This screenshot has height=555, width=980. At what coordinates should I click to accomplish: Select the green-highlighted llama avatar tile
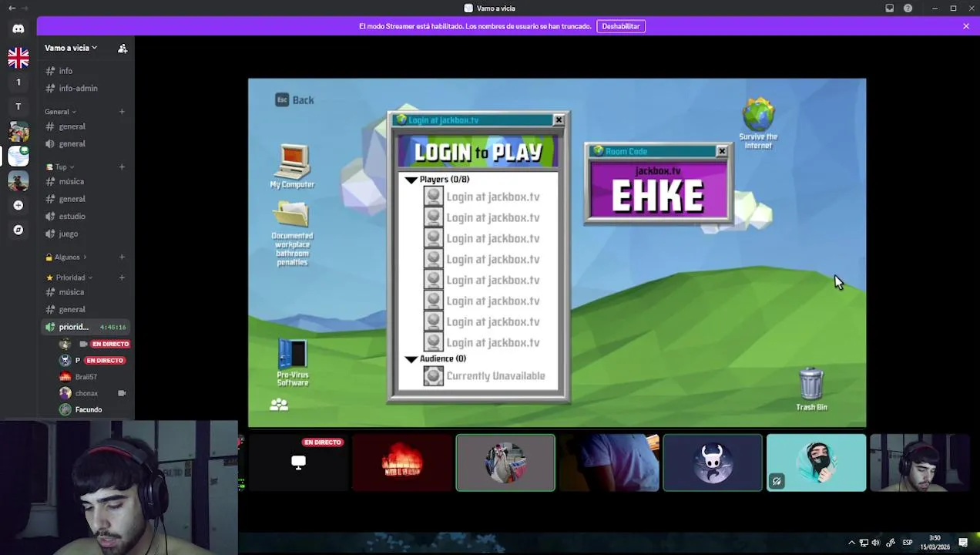pyautogui.click(x=505, y=462)
